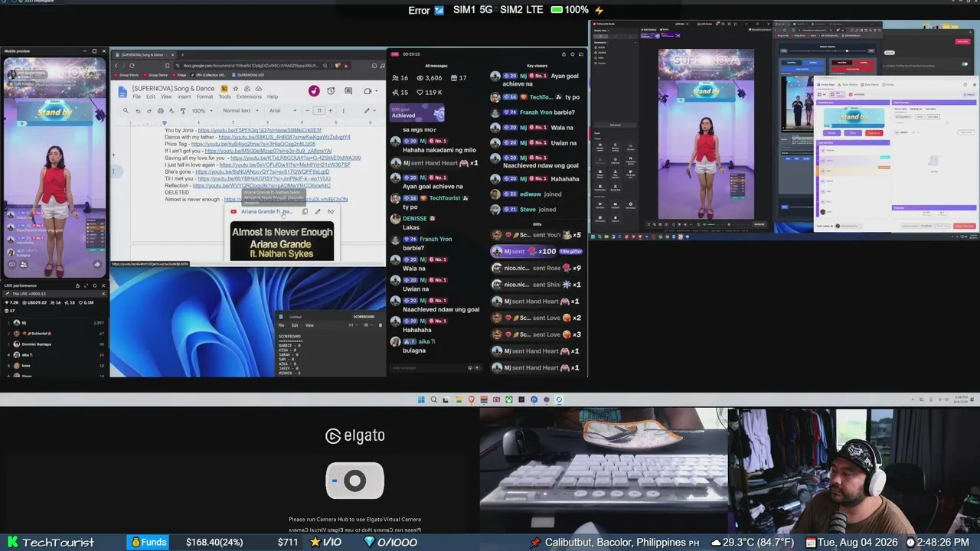Open the You by Jona YouTube link
The height and width of the screenshot is (551, 980).
coord(260,131)
